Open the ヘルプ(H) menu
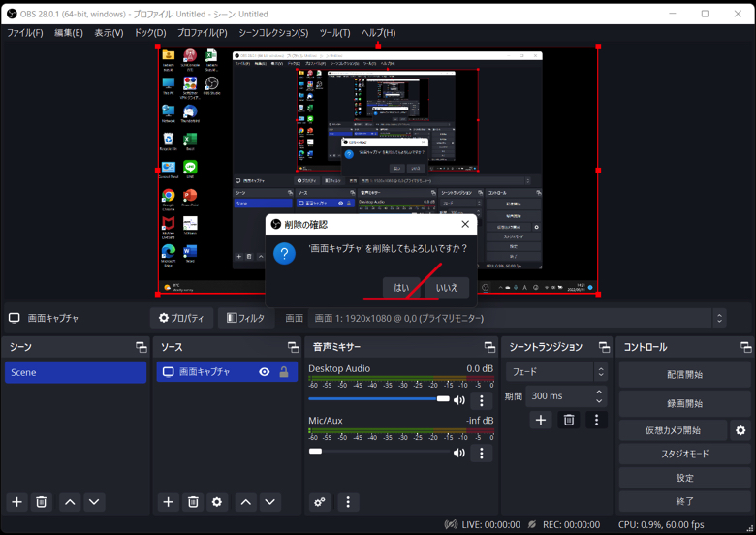This screenshot has height=535, width=756. [x=378, y=33]
